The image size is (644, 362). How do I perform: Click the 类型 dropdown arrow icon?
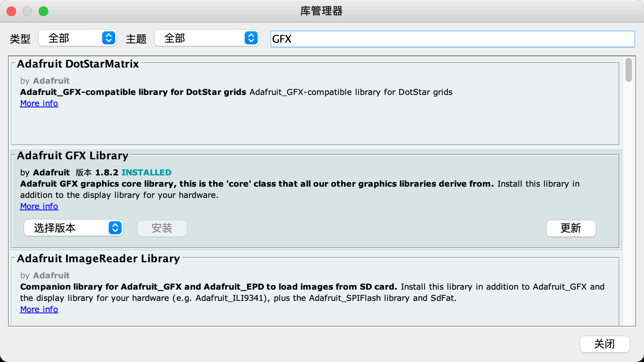(x=109, y=38)
